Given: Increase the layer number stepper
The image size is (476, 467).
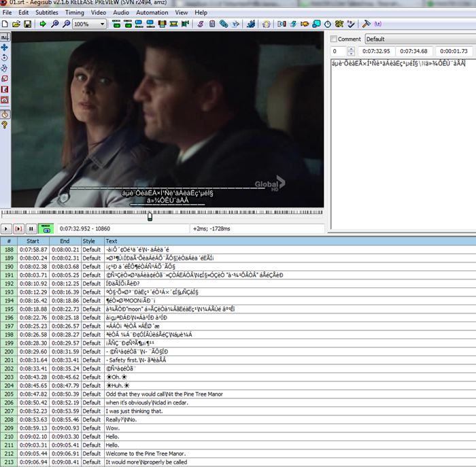Looking at the screenshot, I should [x=351, y=49].
